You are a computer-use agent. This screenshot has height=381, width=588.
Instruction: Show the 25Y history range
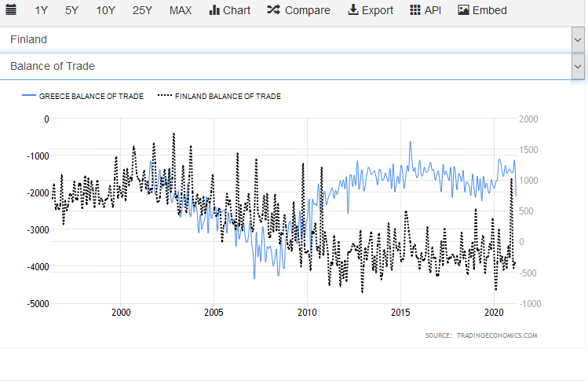142,10
